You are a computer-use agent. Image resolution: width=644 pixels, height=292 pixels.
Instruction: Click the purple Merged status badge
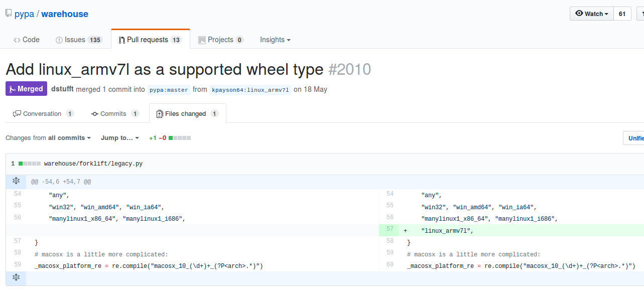(26, 89)
